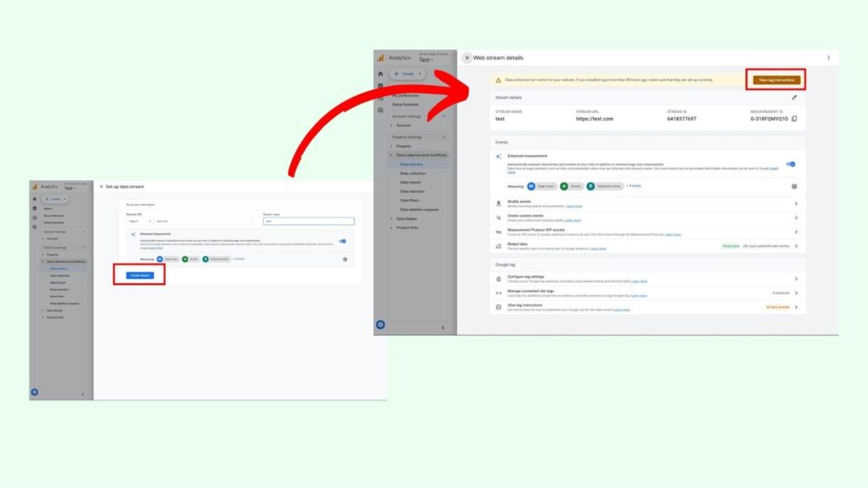This screenshot has height=488, width=868.
Task: Expand the Create custom events row
Action: point(796,217)
